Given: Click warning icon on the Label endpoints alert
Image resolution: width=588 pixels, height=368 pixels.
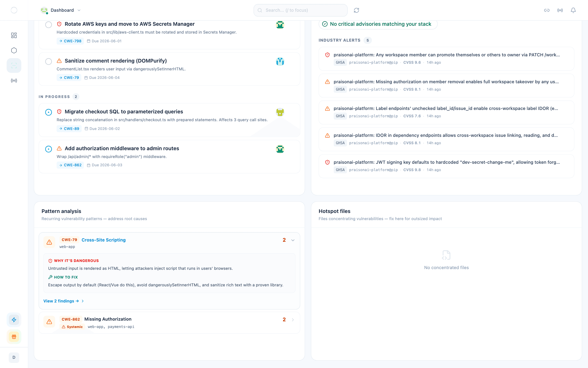Looking at the screenshot, I should coord(327,109).
